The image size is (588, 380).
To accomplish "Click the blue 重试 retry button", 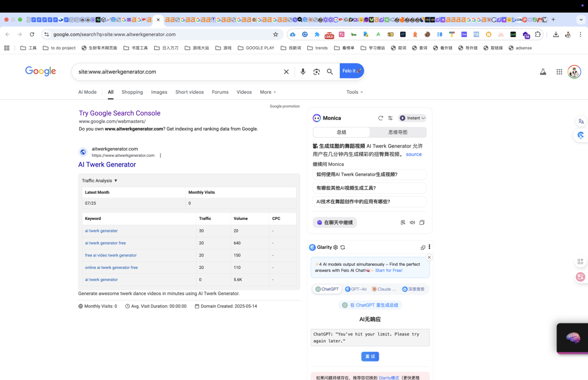I will tap(370, 357).
